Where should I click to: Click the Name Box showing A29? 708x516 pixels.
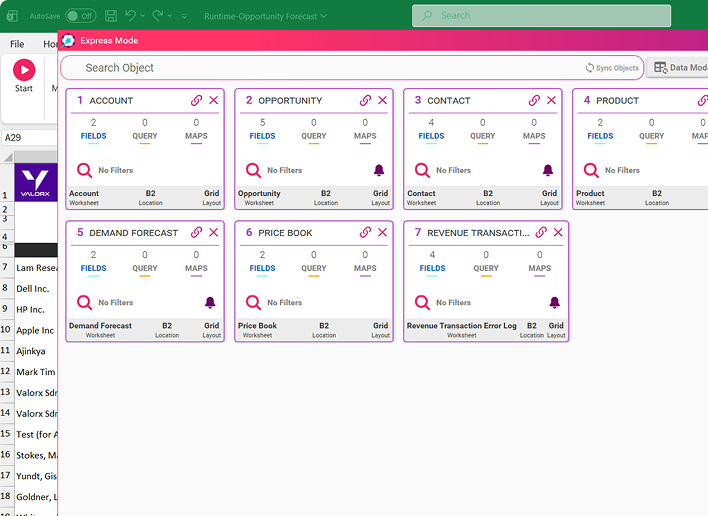pyautogui.click(x=29, y=138)
